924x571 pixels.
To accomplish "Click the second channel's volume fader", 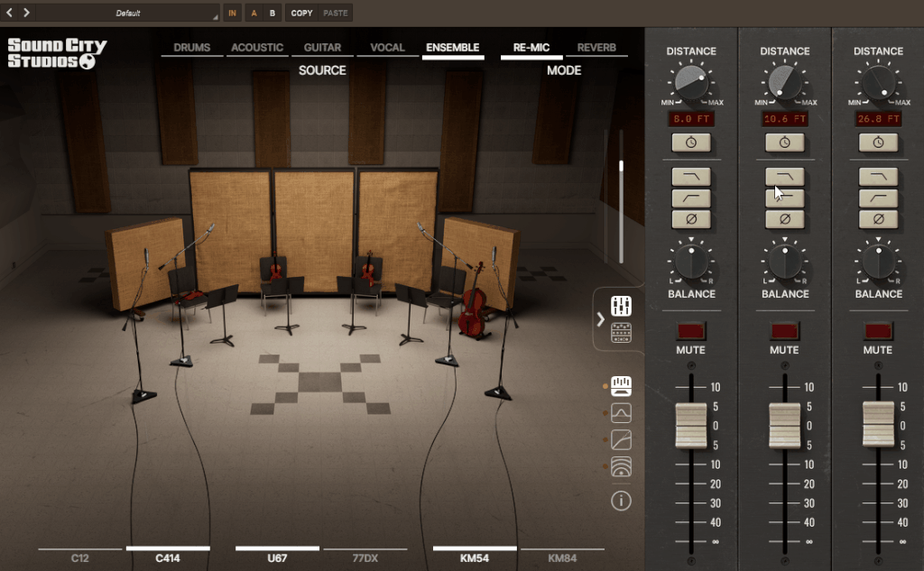I will (784, 425).
